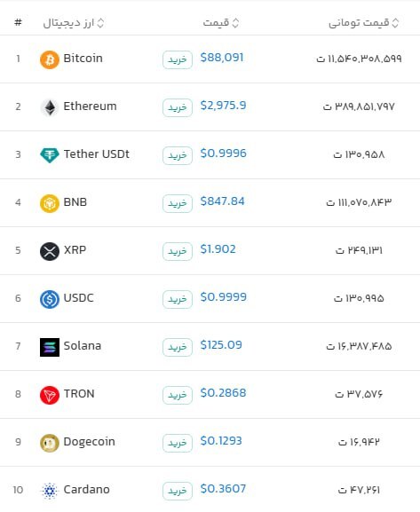
Task: Sort by toman price column arrows
Action: coord(395,23)
